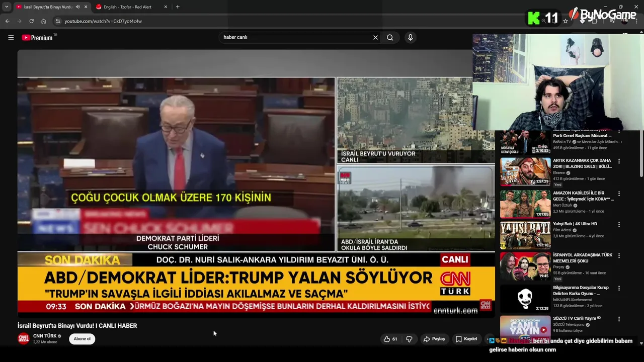
Task: Reload the page
Action: pos(31,21)
